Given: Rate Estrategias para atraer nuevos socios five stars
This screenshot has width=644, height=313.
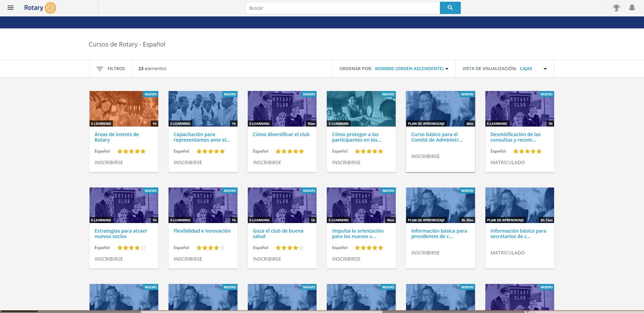Looking at the screenshot, I should point(143,248).
